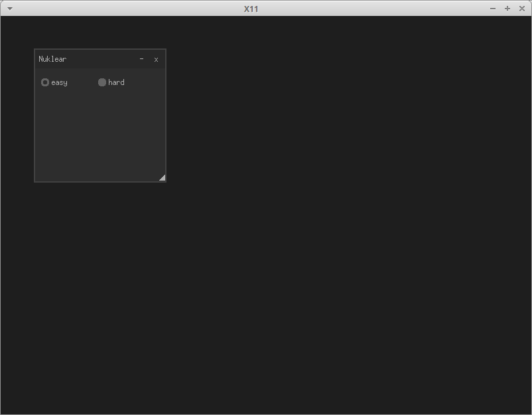Click just below the hard radio button
Screen dimensions: 532x415
click(102, 93)
